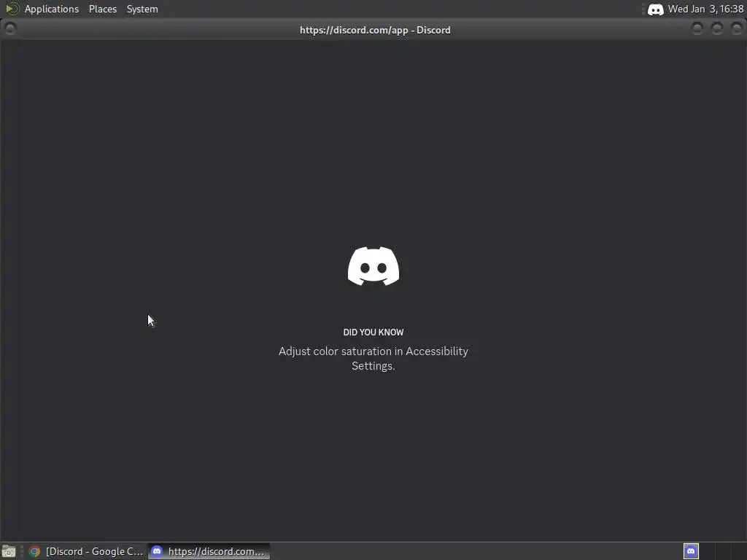
Task: Switch to Discord - Google Chrome taskbar window
Action: coord(86,551)
